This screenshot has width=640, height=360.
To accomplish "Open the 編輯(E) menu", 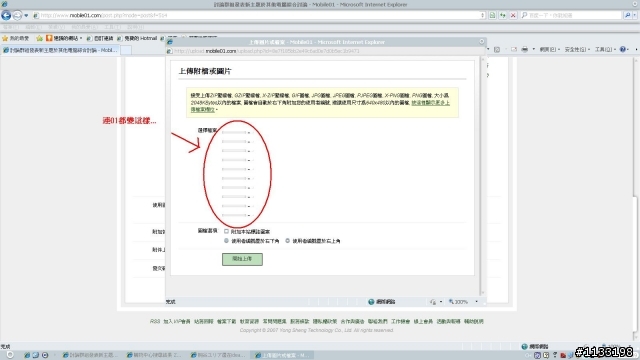I will click(33, 27).
